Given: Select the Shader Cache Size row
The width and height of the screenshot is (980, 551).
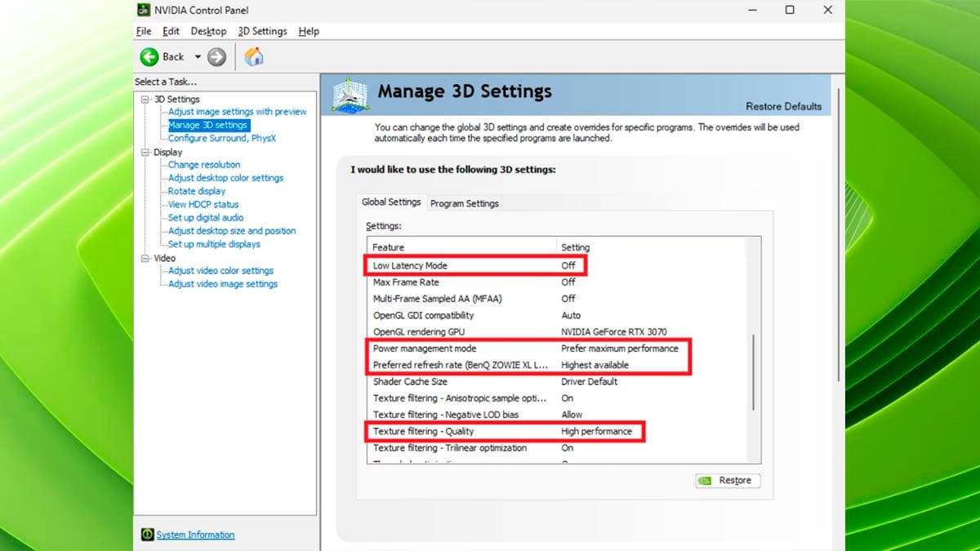Looking at the screenshot, I should (556, 381).
